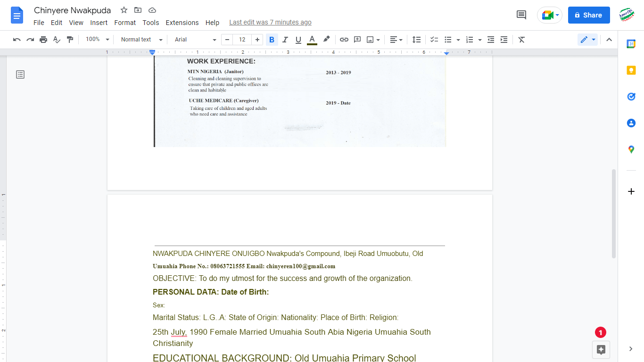Insert an image
The image size is (644, 362).
tap(371, 40)
